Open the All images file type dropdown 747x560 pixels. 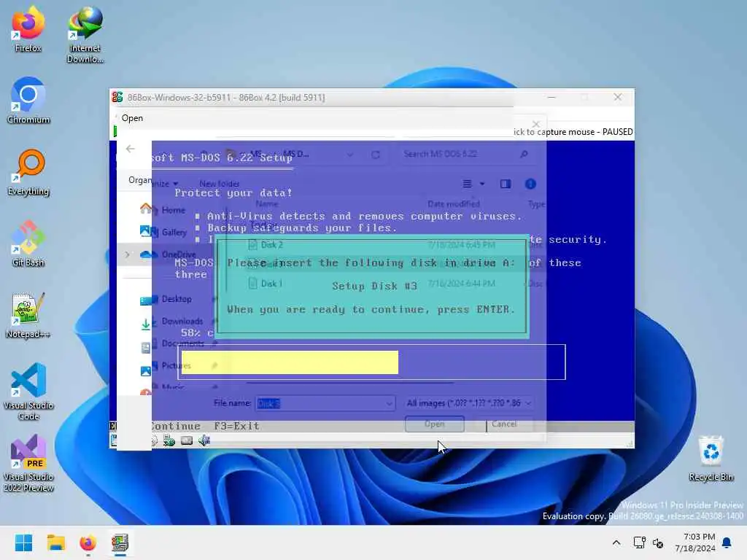pyautogui.click(x=468, y=403)
